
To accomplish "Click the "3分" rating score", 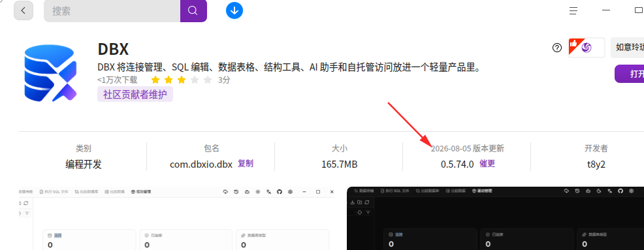I will coord(224,80).
